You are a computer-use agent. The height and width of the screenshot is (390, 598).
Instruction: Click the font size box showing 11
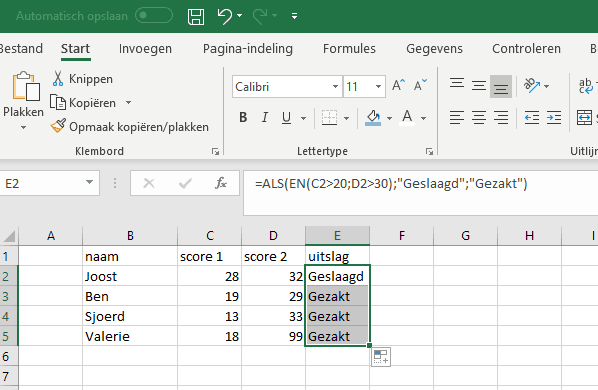coord(359,87)
